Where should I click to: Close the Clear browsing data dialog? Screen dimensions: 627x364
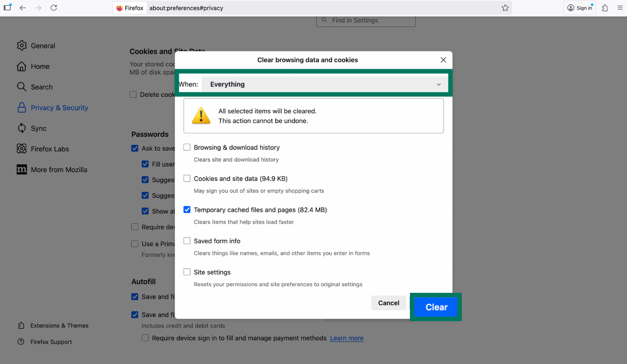443,60
